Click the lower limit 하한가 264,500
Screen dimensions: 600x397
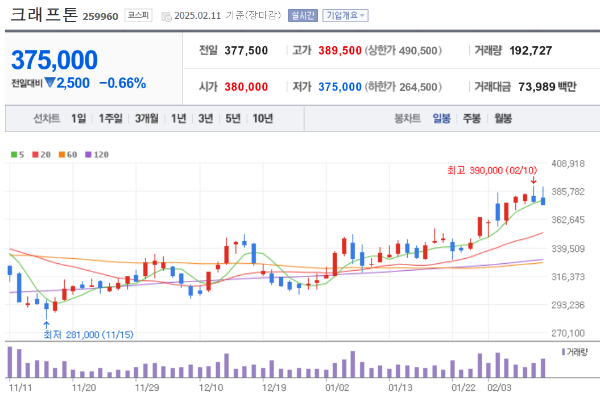[x=403, y=87]
